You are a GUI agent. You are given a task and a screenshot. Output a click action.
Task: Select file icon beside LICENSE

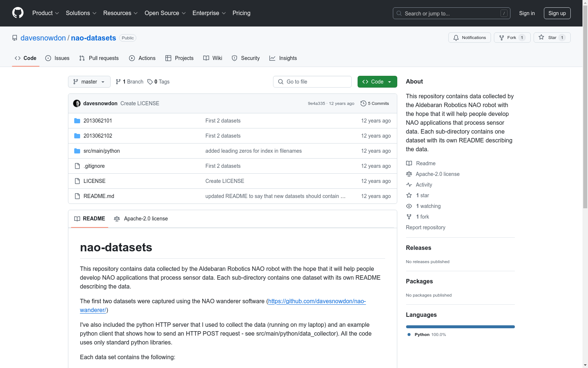coord(77,181)
